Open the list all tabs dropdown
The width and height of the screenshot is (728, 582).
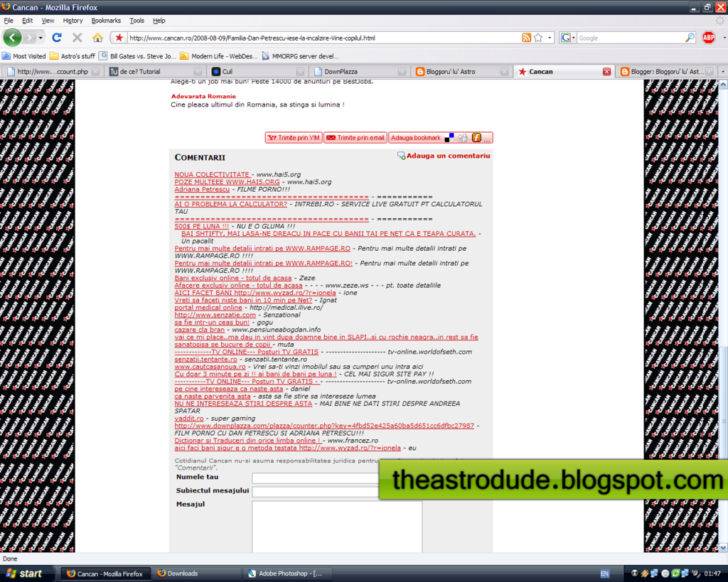723,72
